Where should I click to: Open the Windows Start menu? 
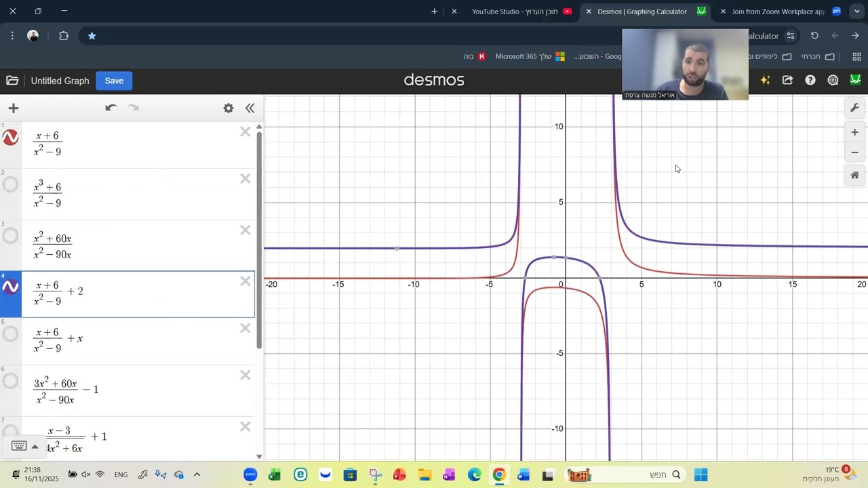pos(701,475)
